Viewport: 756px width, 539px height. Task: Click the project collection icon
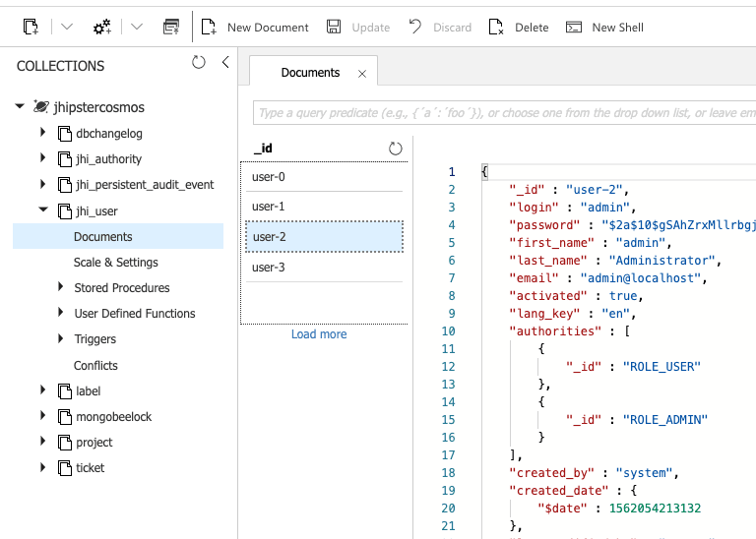click(65, 442)
